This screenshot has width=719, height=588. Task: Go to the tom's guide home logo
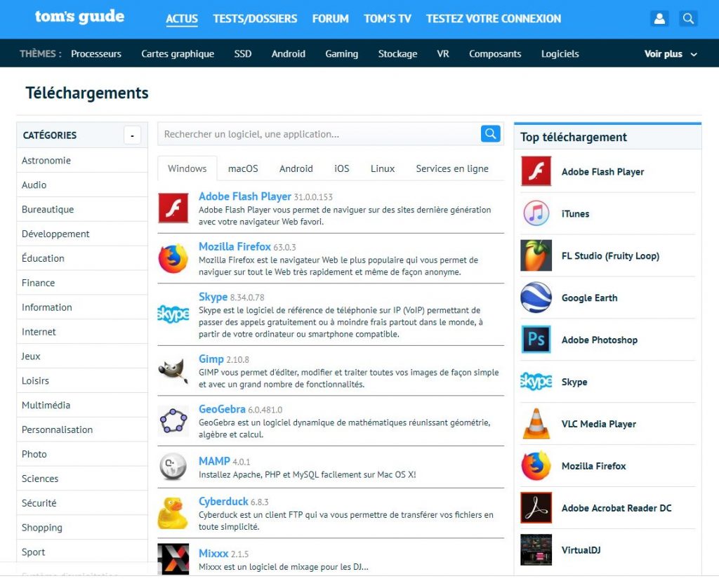[x=79, y=17]
